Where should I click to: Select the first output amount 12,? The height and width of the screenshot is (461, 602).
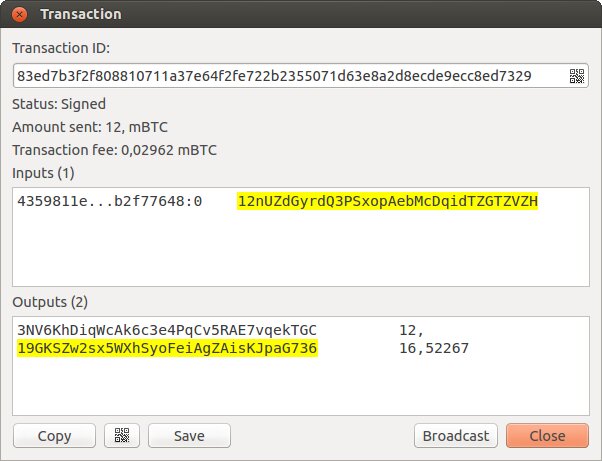pyautogui.click(x=411, y=330)
